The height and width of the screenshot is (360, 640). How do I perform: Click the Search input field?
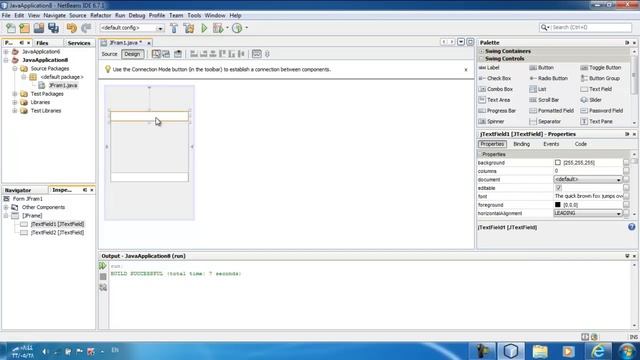(590, 27)
